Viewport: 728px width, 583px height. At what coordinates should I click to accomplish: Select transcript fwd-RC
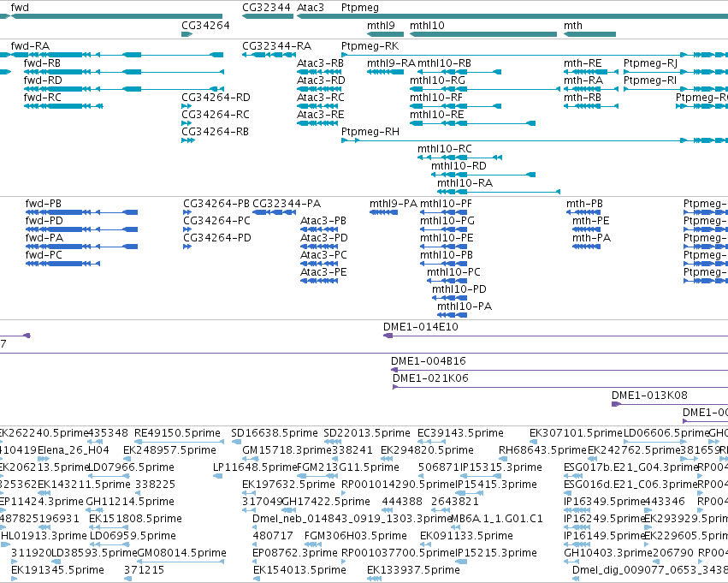click(x=63, y=106)
